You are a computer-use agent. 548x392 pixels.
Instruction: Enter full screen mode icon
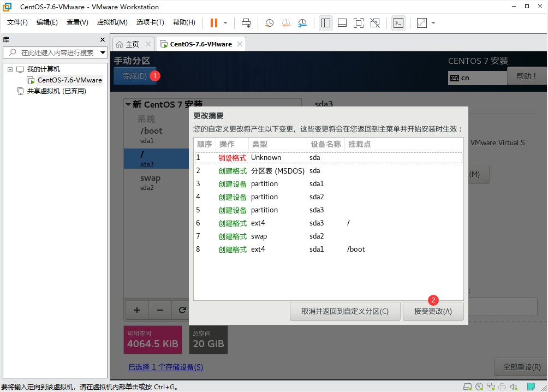point(359,23)
